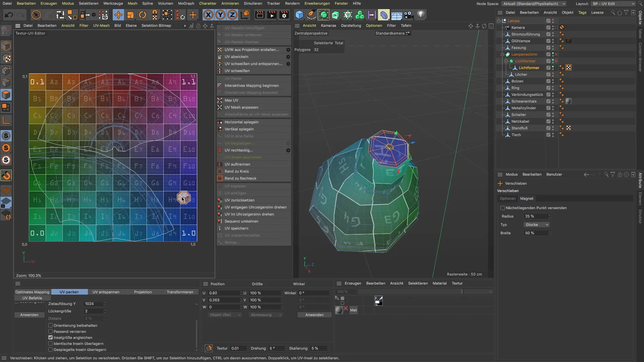This screenshot has height=362, width=644.
Task: Enable Orientierung beibehalten checkbox
Action: (51, 325)
